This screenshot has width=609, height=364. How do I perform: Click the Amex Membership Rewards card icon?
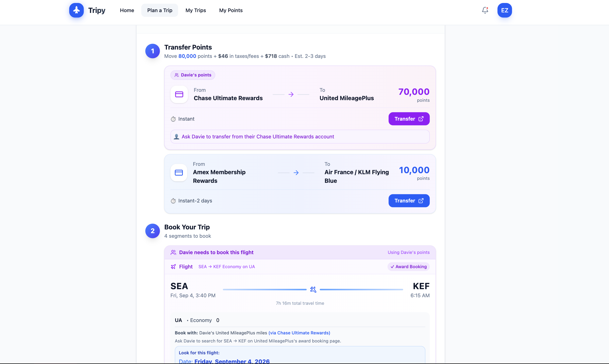point(179,173)
